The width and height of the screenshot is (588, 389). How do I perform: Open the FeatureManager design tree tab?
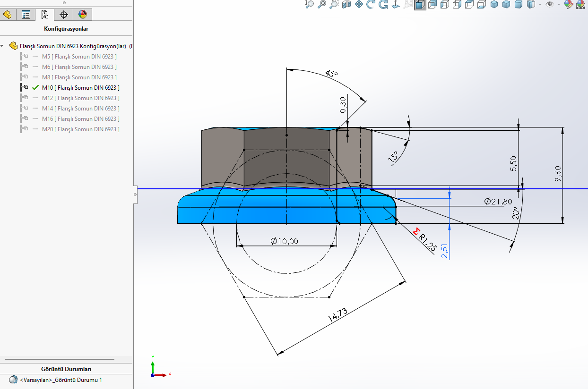7,15
